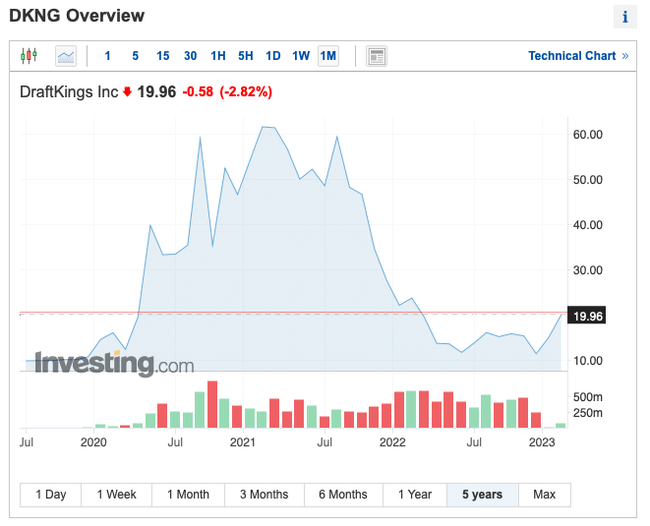Viewport: 650px width, 526px height.
Task: Switch to 1W interval
Action: point(301,56)
